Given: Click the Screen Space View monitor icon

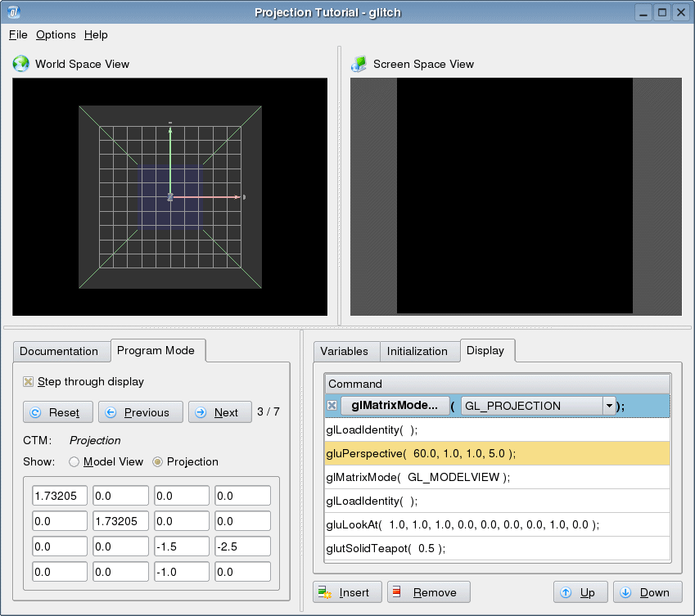Looking at the screenshot, I should [x=359, y=64].
